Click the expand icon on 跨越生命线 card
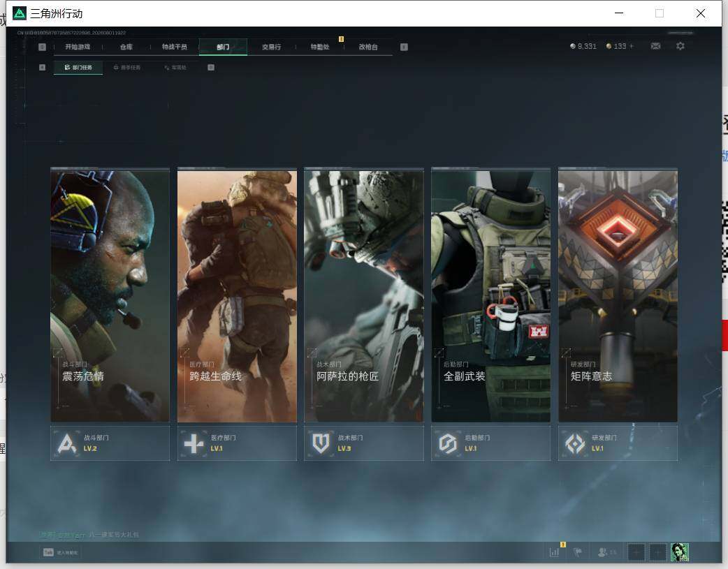Viewport: 728px width, 569px height. [x=184, y=353]
